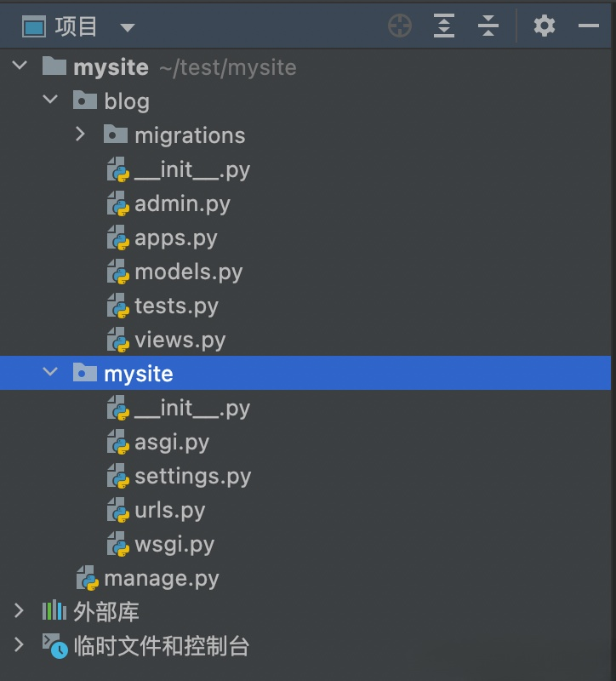Hide the project tool window

588,26
